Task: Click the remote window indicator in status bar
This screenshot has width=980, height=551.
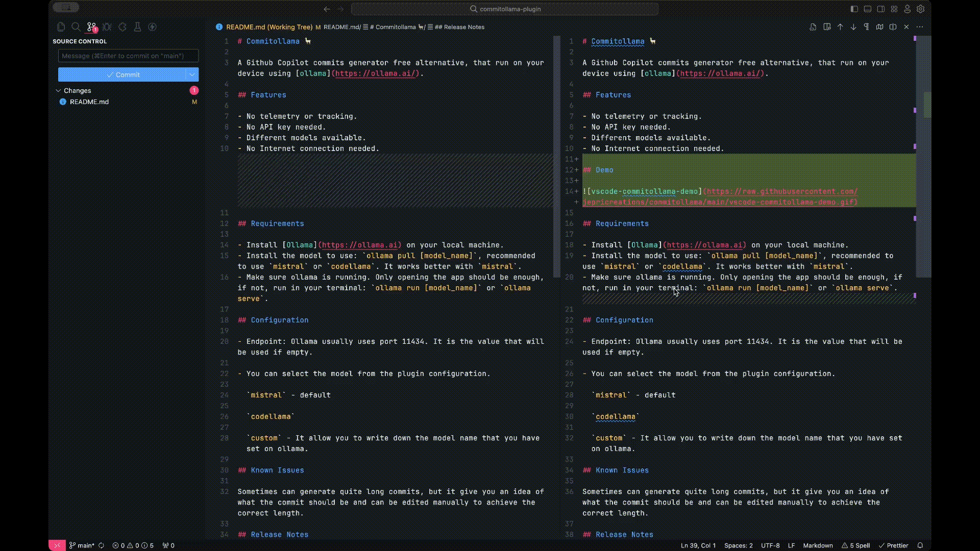Action: (x=57, y=545)
